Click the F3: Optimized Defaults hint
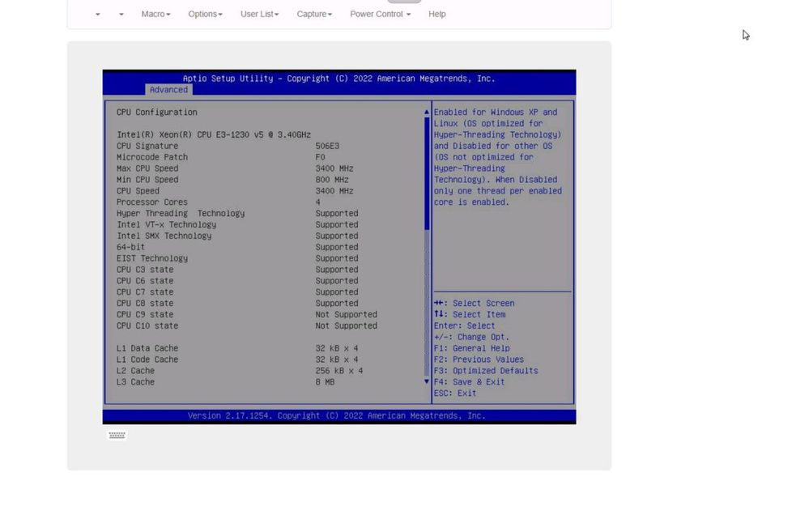Screen dimensions: 809x532 pyautogui.click(x=486, y=371)
